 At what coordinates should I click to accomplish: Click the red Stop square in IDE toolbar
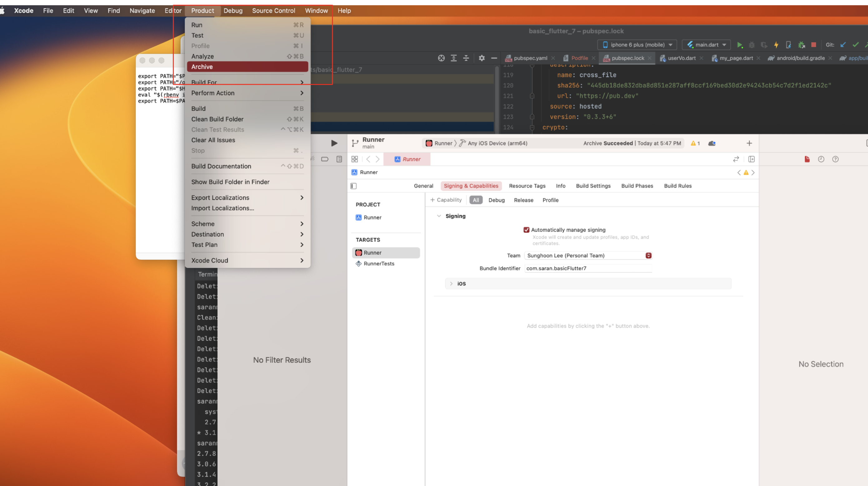click(x=813, y=45)
